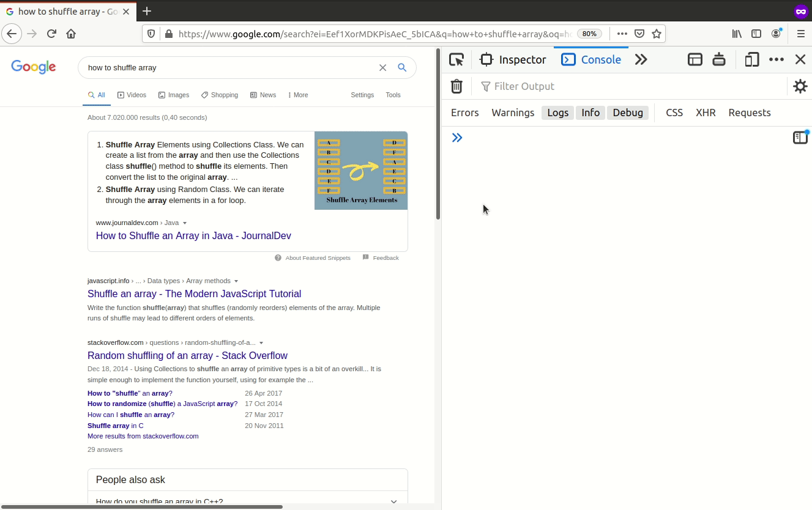This screenshot has height=510, width=812.
Task: Switch to the Inspector tab
Action: click(513, 59)
